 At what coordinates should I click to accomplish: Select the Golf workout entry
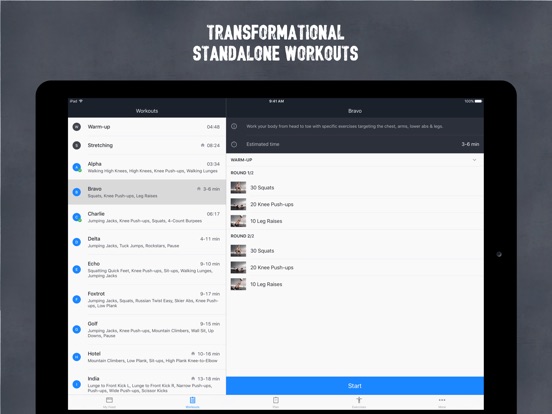pyautogui.click(x=147, y=330)
